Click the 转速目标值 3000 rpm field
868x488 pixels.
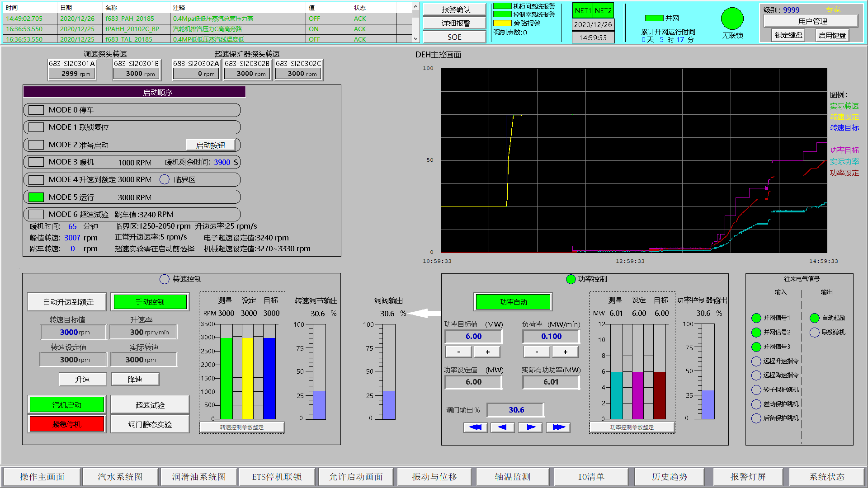pos(74,332)
